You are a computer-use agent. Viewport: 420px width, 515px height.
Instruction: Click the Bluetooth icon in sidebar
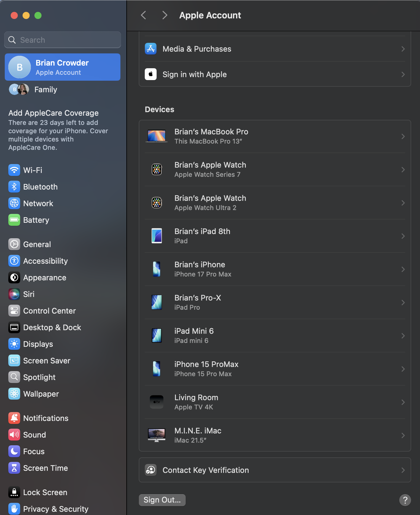point(14,187)
